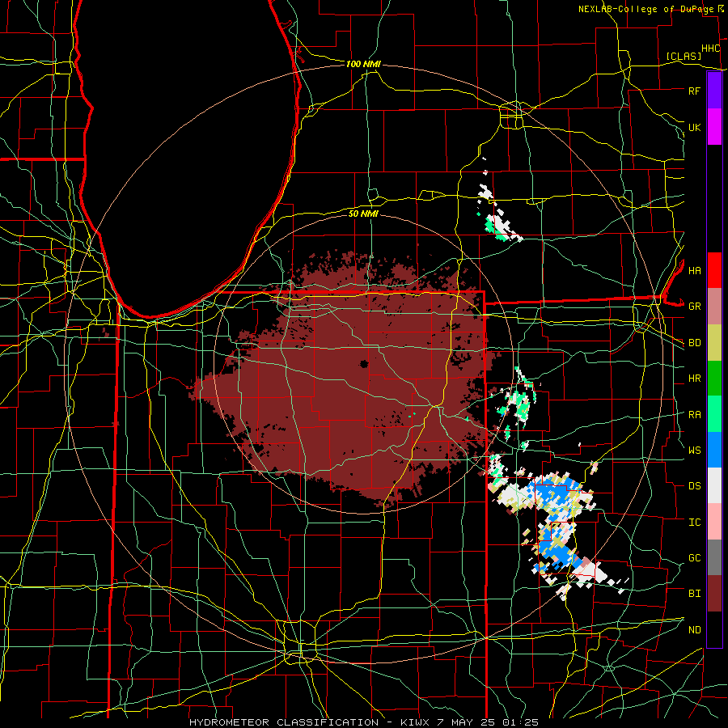Click the RF purple legend swatch

click(714, 91)
